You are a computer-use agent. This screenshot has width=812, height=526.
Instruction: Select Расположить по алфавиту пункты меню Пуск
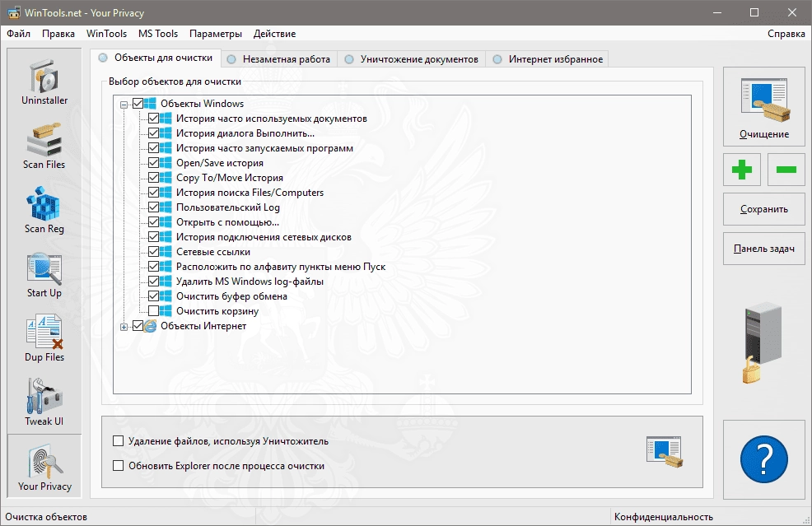[281, 267]
